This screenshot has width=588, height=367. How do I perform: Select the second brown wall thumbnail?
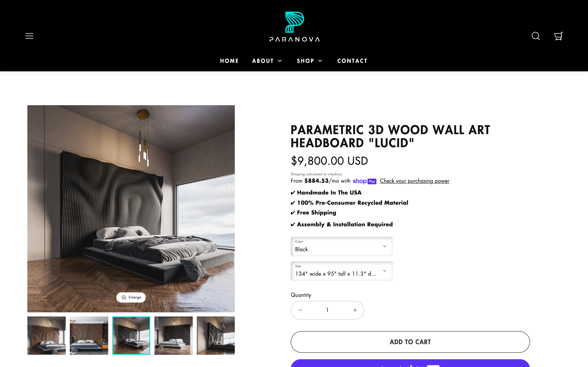click(89, 335)
